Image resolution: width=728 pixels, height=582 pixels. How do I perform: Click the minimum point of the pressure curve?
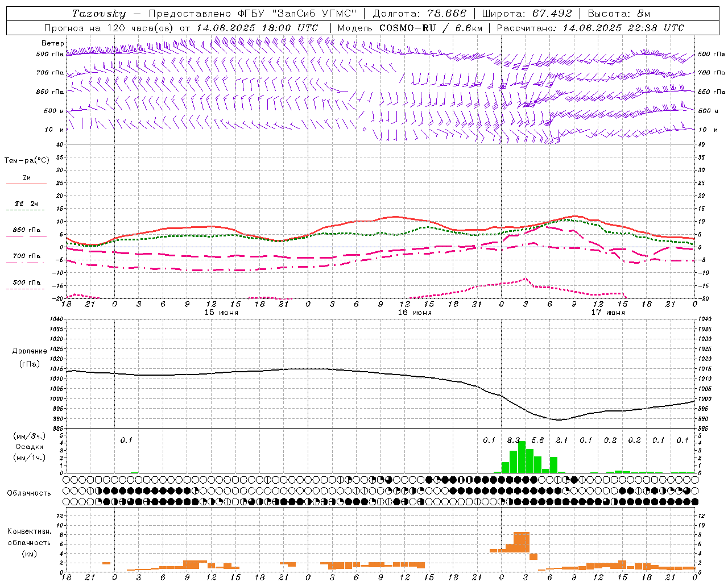(559, 420)
